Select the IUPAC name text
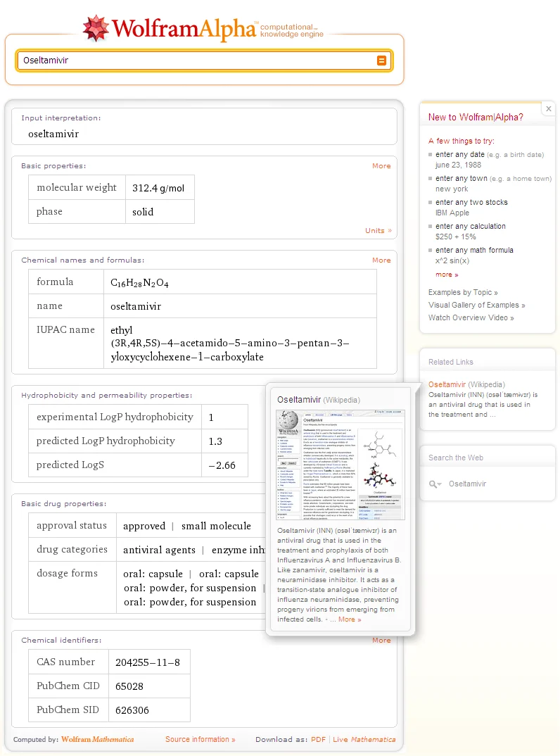The width and height of the screenshot is (560, 756). tap(230, 344)
